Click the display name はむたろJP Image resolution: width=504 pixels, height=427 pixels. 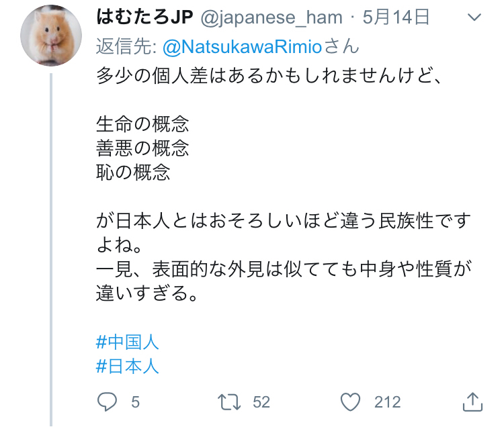[x=144, y=17]
